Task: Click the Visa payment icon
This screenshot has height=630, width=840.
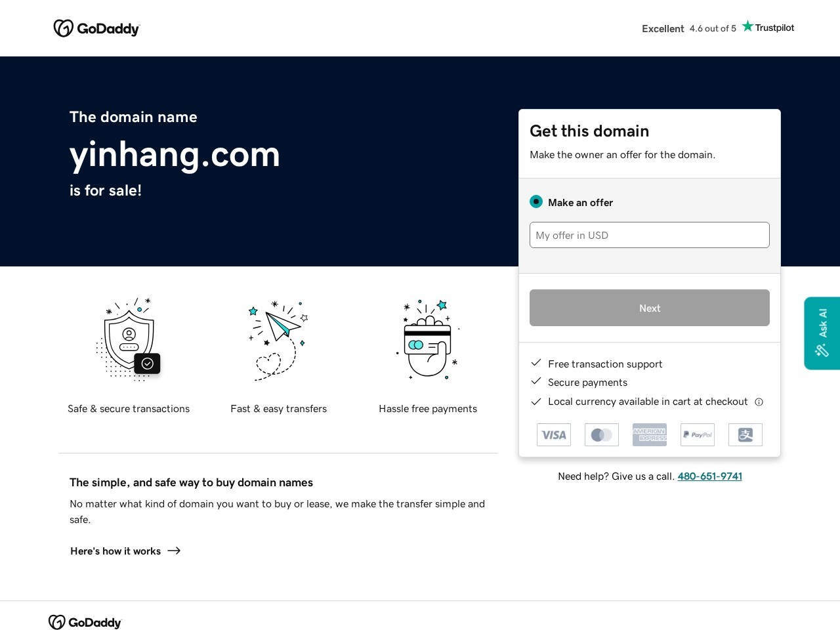Action: [554, 434]
